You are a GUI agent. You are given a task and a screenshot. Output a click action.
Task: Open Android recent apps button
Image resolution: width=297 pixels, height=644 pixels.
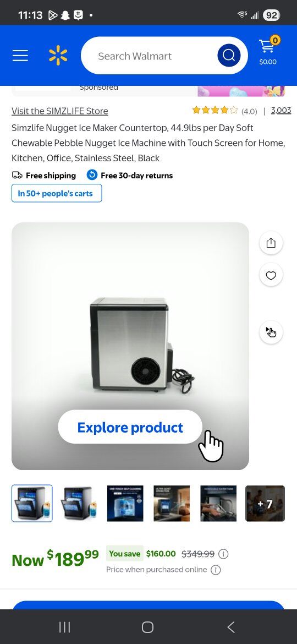[x=64, y=627]
